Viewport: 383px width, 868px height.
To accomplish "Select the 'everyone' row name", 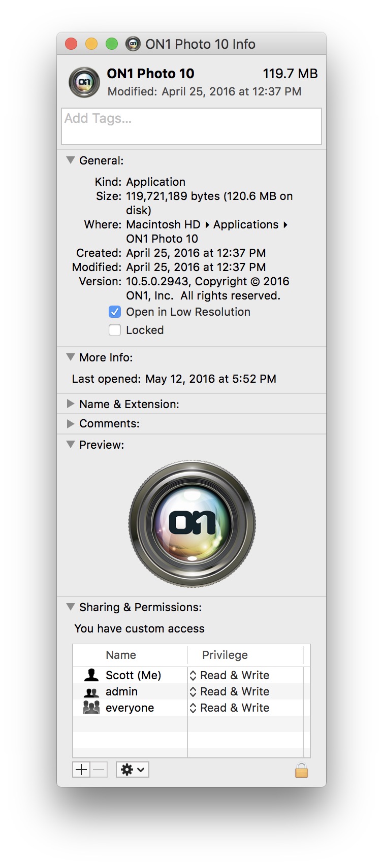I will coord(130,708).
